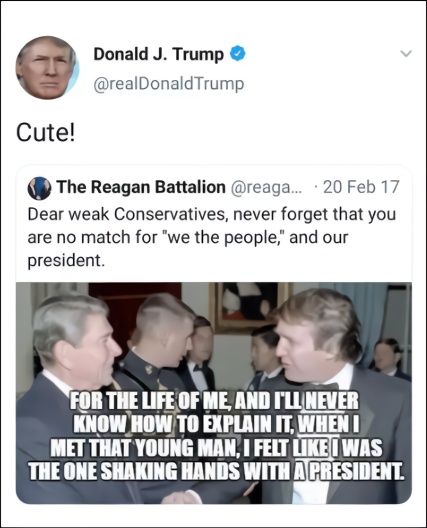Click the gray-haired man on the photo's left
Image resolution: width=427 pixels, height=528 pixels.
[x=72, y=387]
